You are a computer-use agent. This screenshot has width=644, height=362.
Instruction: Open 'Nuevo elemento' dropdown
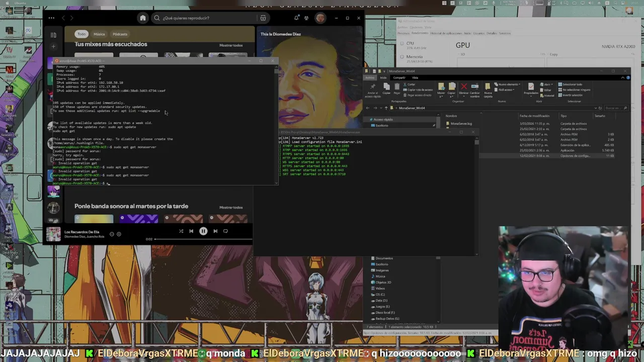507,84
